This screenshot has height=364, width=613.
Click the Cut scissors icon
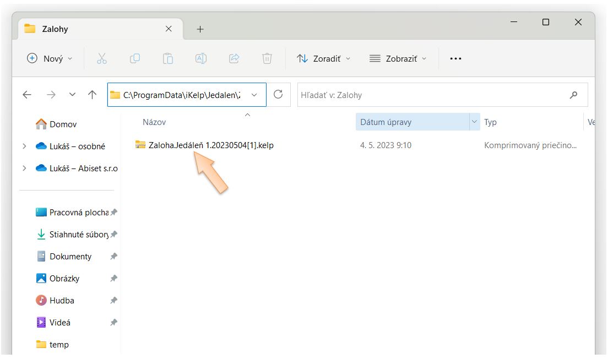tap(102, 58)
